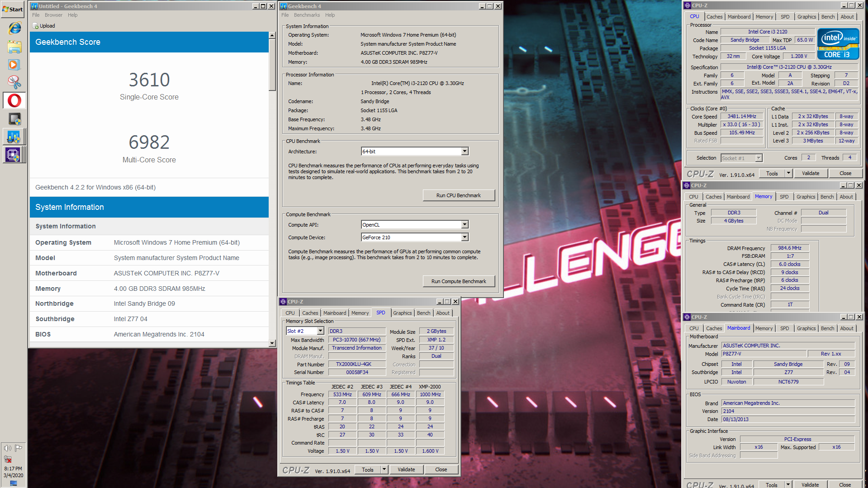
Task: Select Memory tab in CPU-Z CPU window
Action: tap(764, 17)
